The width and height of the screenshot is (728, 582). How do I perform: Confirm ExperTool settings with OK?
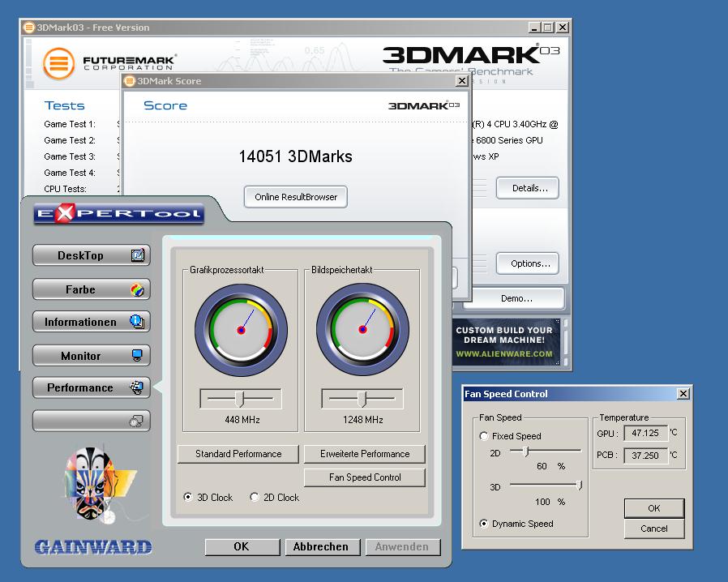pyautogui.click(x=242, y=546)
